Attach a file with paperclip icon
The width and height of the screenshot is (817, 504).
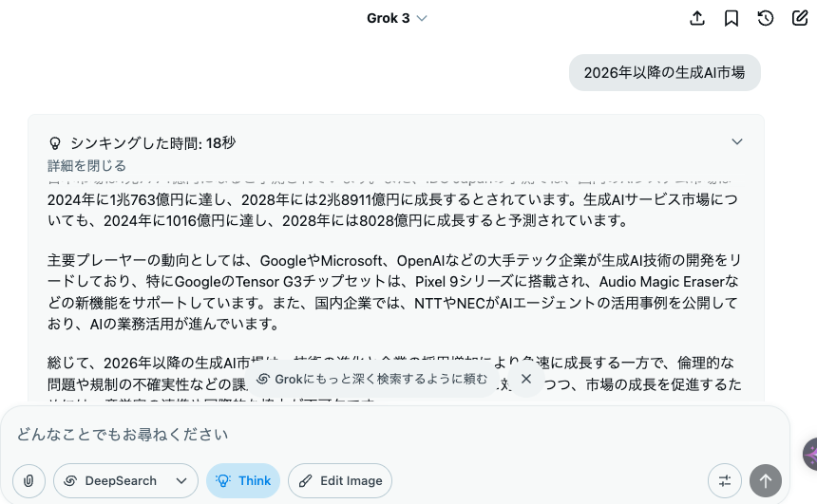pos(28,480)
